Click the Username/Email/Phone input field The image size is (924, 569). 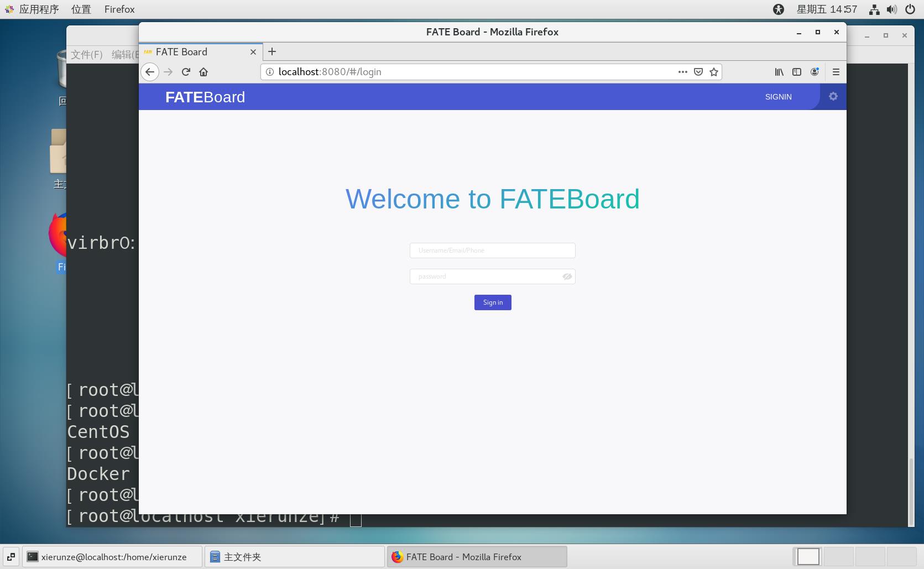[492, 250]
